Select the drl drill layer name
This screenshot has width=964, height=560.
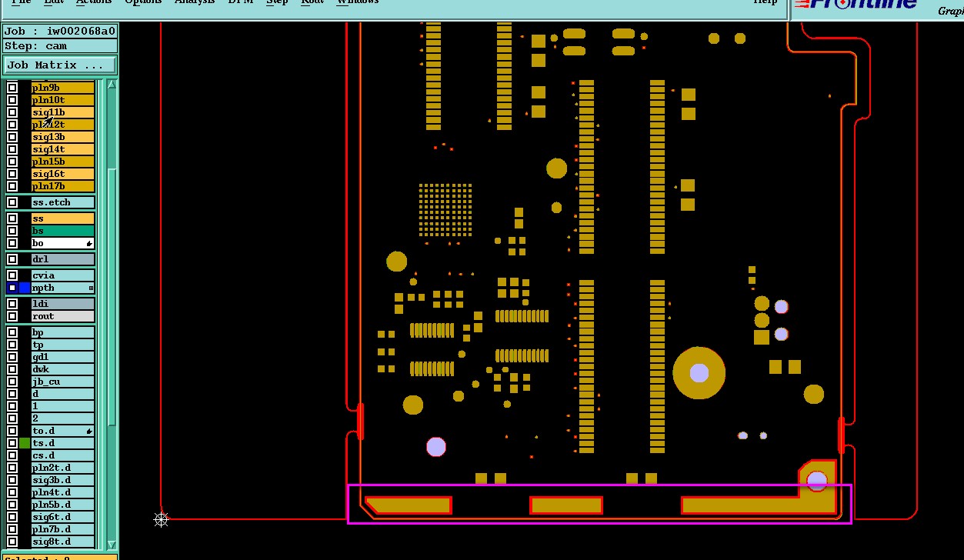tap(62, 259)
